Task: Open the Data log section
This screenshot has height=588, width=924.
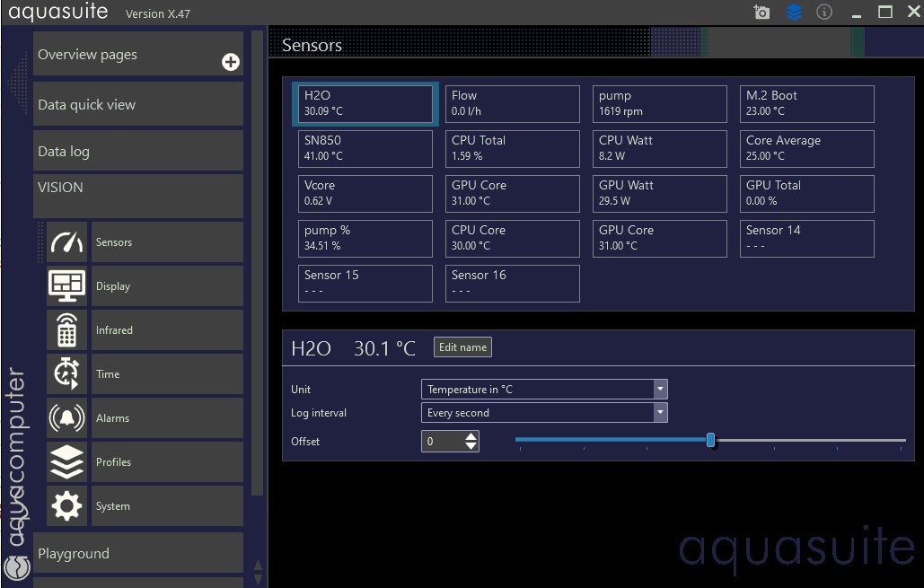Action: point(138,151)
